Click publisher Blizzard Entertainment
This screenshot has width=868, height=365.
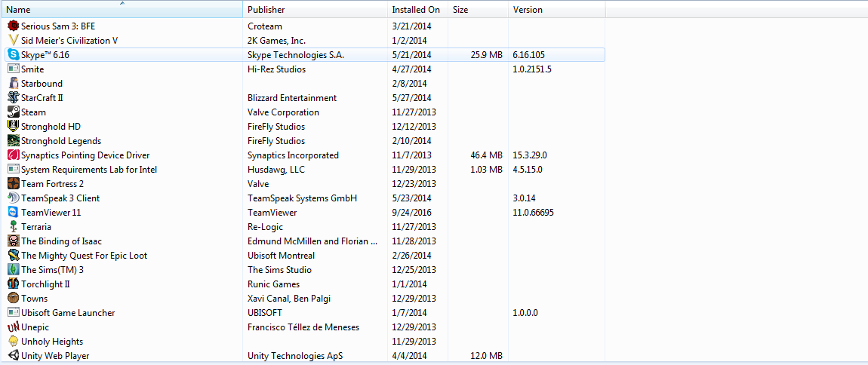tap(292, 98)
